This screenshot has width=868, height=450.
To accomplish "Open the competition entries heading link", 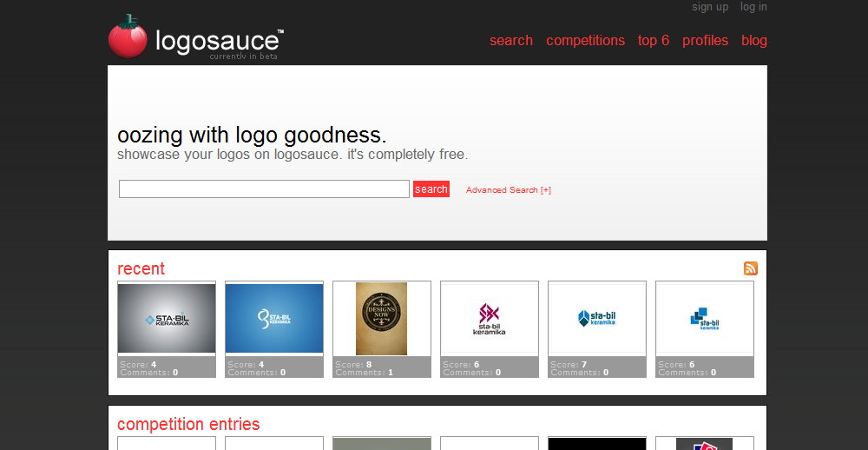I will (x=188, y=424).
